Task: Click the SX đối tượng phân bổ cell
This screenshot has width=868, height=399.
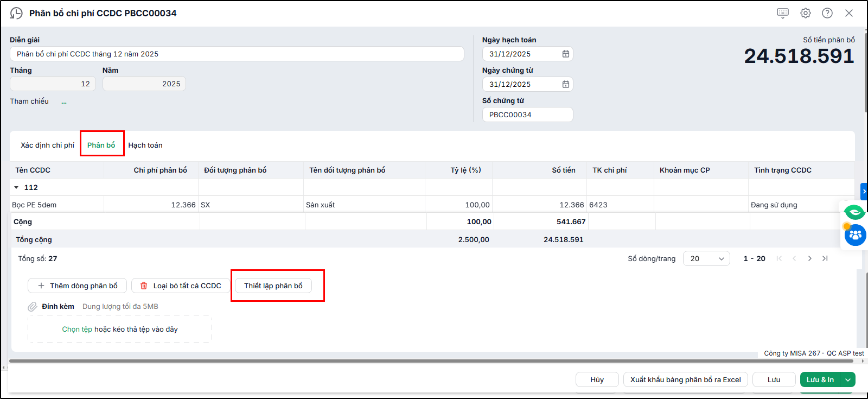Action: click(251, 205)
